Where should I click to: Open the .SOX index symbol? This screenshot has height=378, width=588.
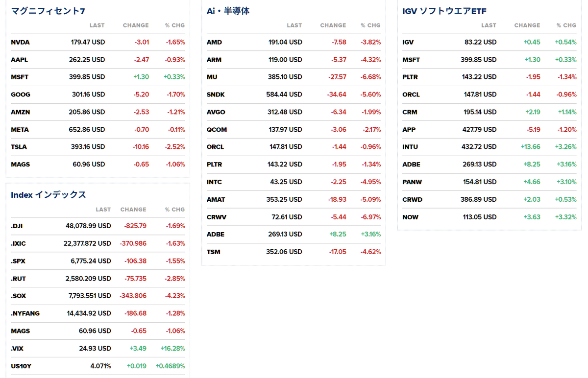tap(18, 296)
